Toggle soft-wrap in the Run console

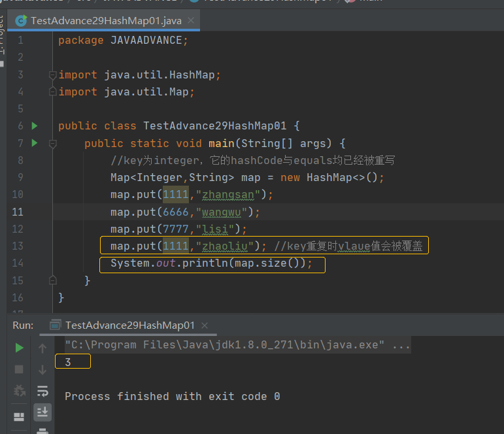(42, 392)
